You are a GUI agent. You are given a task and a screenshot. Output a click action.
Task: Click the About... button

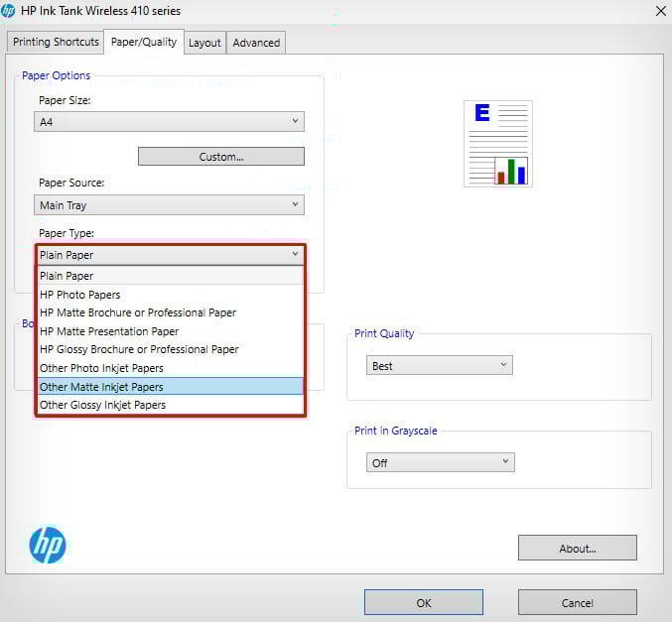[x=578, y=548]
